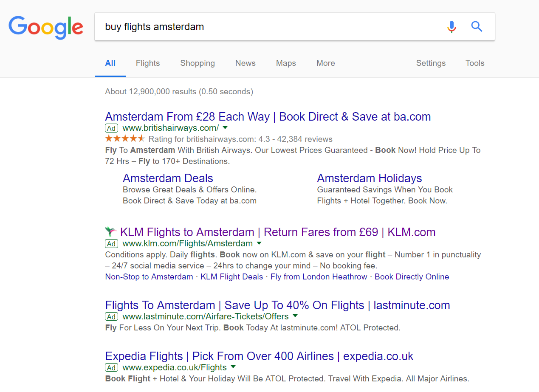Open the KLM Flight Deals sitelink
This screenshot has width=539, height=392.
[x=232, y=277]
